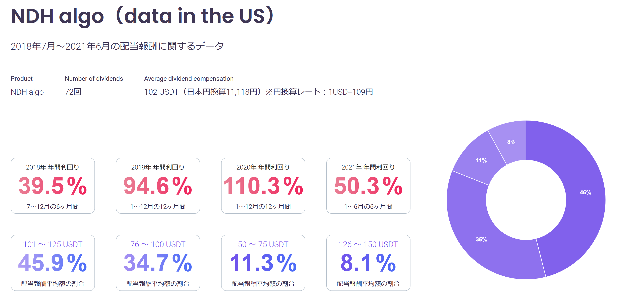This screenshot has width=644, height=301.
Task: Click the 126 ~ 150 USDT card
Action: point(368,263)
